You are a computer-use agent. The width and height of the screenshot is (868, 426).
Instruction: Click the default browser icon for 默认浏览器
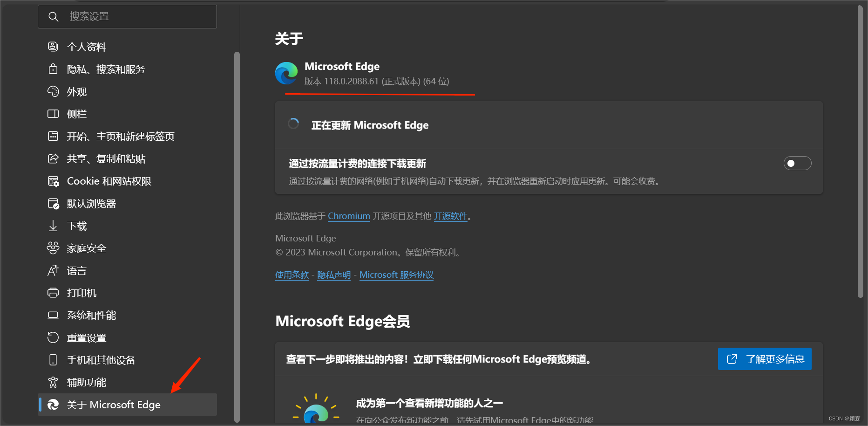[x=54, y=204]
